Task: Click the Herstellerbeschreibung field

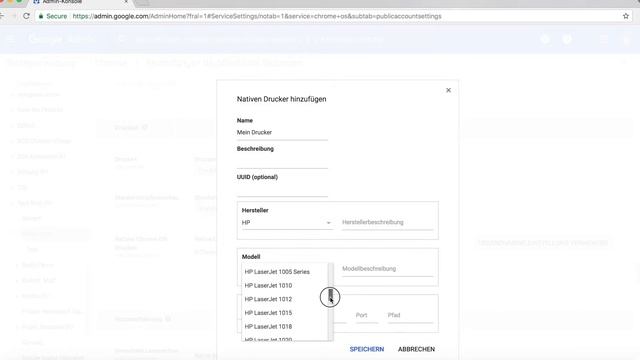Action: [x=387, y=222]
